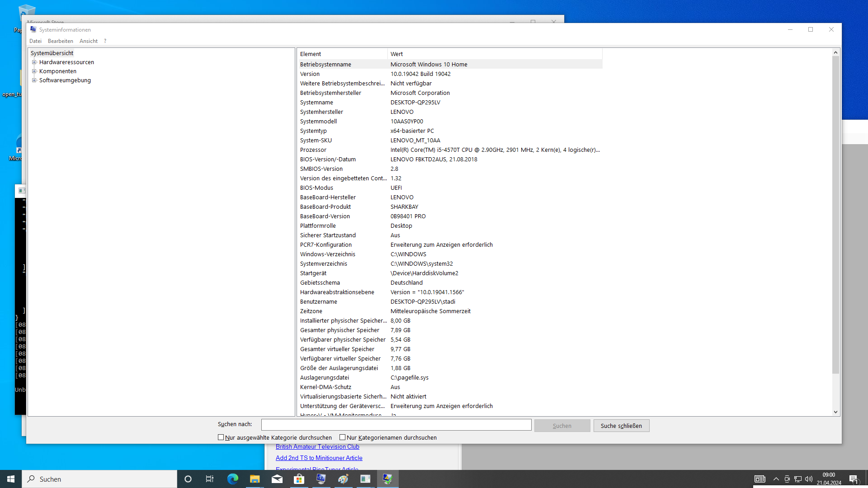This screenshot has width=868, height=488.
Task: Click the Systeminformationen title bar icon
Action: pyautogui.click(x=33, y=29)
